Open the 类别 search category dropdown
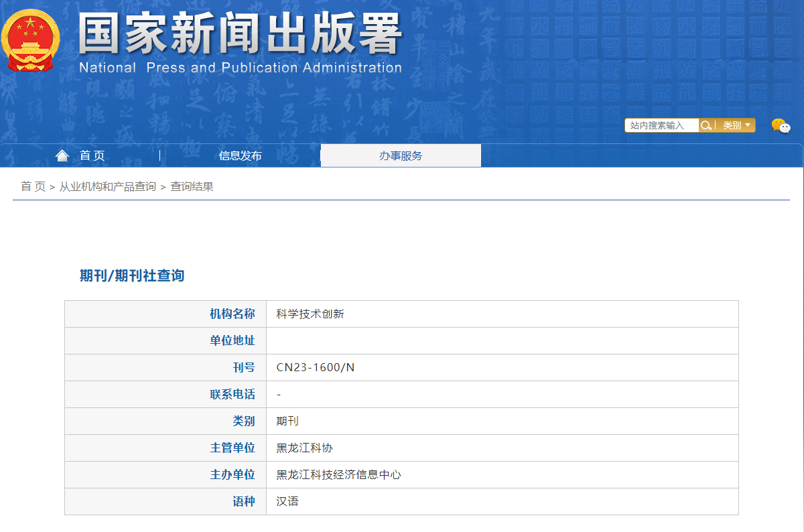The image size is (804, 532). click(736, 125)
